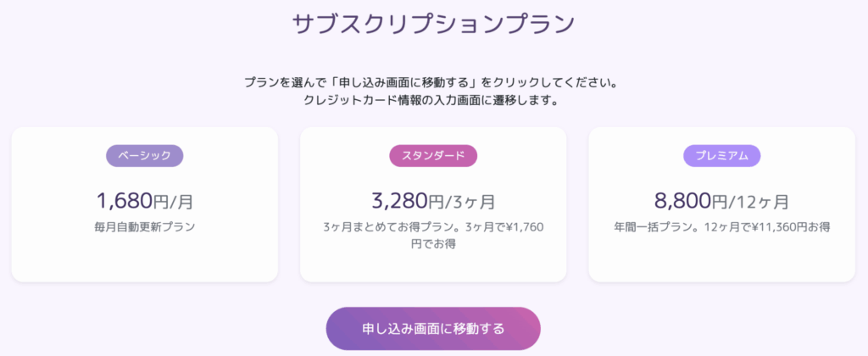This screenshot has height=356, width=868.
Task: Click the 毎月自動更新プラン description
Action: click(144, 227)
